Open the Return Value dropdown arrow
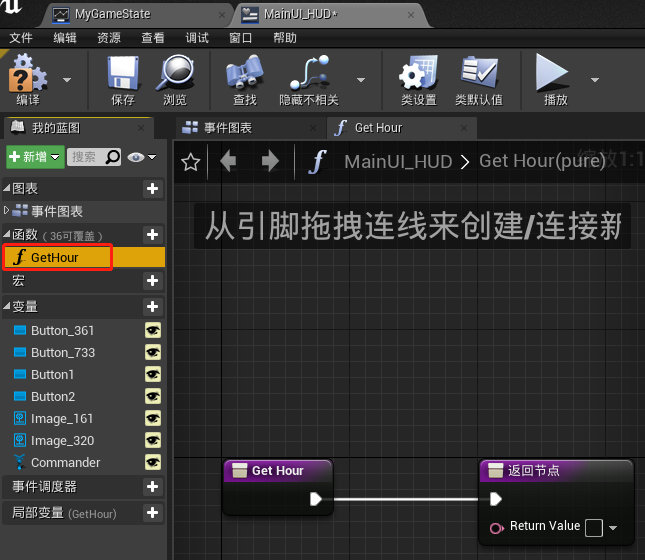 pos(613,527)
